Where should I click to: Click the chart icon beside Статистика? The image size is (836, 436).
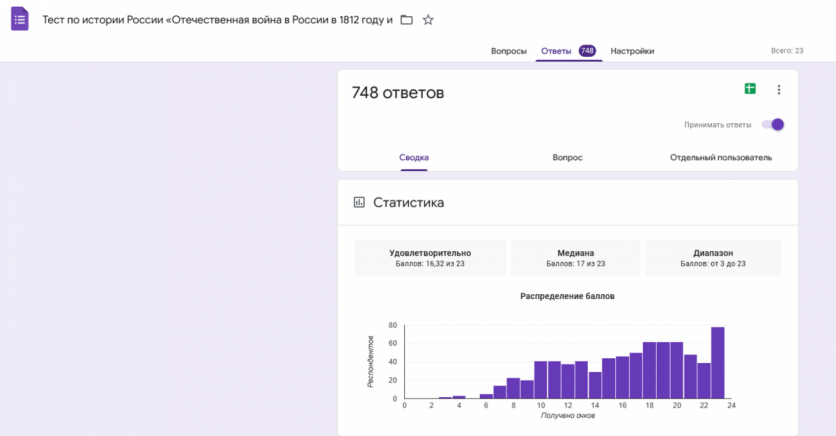pyautogui.click(x=359, y=202)
